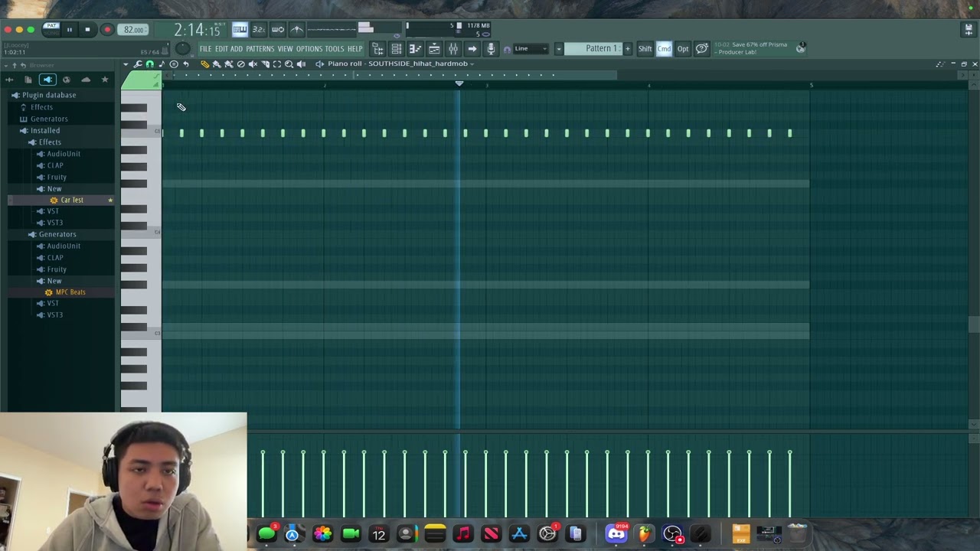Click the Shift modifier button
The image size is (980, 551).
tap(645, 49)
